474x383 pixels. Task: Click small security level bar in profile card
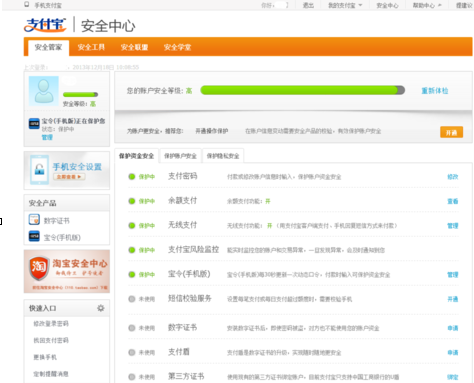coord(80,94)
